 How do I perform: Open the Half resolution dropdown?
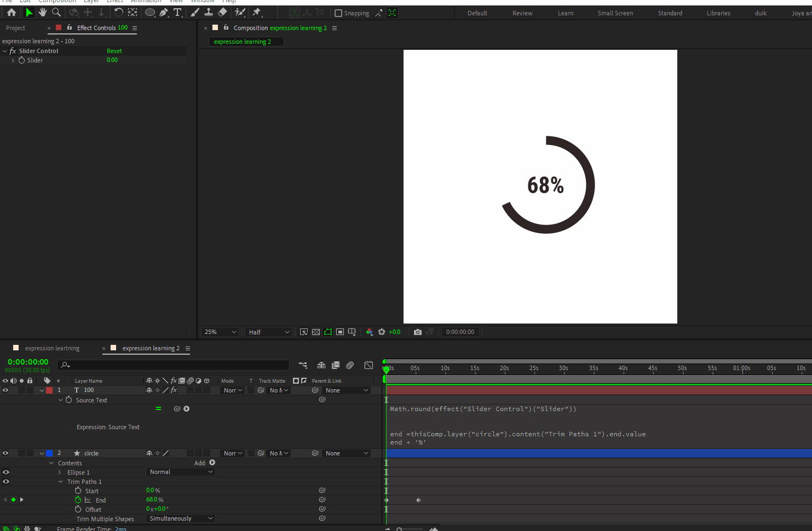coord(268,332)
